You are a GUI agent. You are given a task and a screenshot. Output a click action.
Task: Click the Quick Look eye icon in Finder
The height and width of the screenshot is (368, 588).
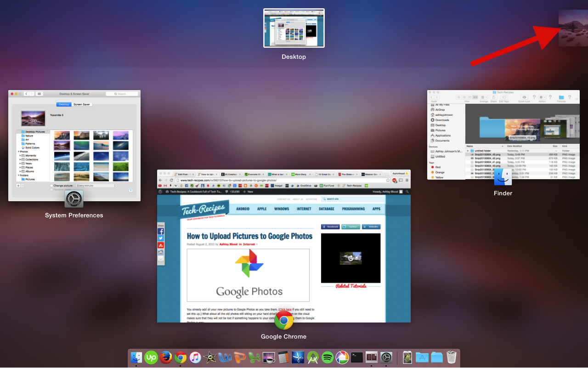524,97
